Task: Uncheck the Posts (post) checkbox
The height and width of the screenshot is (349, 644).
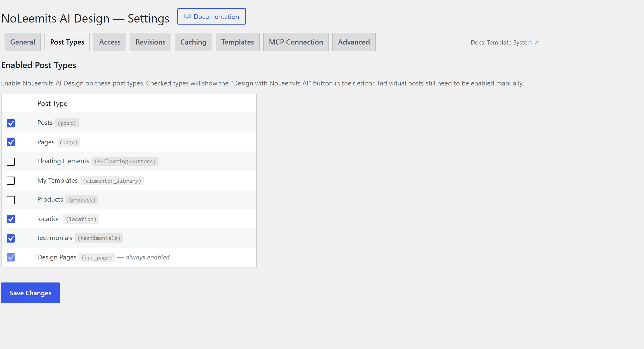Action: tap(11, 123)
